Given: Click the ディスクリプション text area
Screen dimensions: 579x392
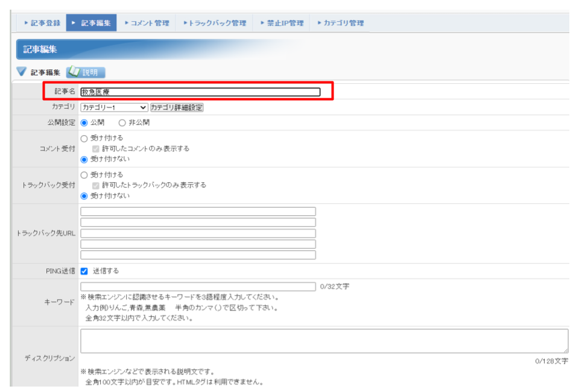Looking at the screenshot, I should [324, 341].
